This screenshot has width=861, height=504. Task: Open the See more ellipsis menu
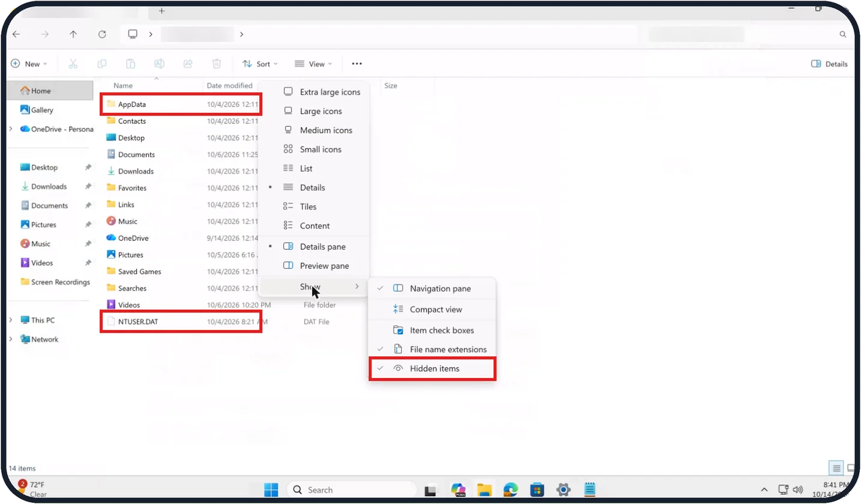(357, 64)
